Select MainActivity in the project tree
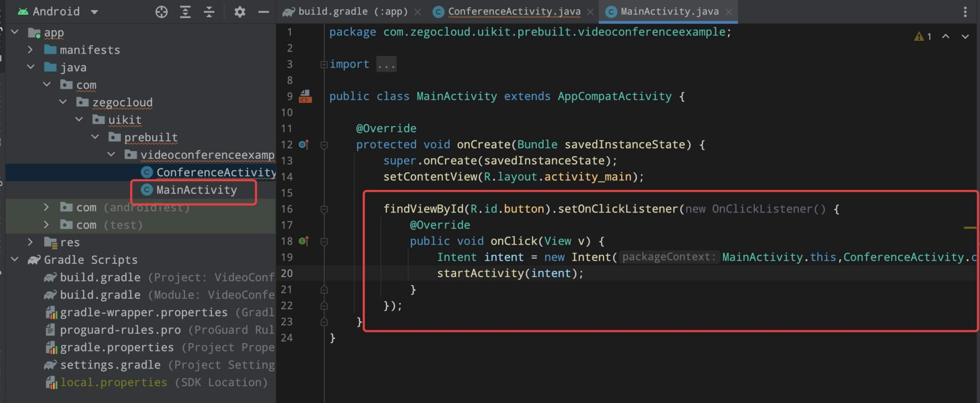 [x=197, y=190]
